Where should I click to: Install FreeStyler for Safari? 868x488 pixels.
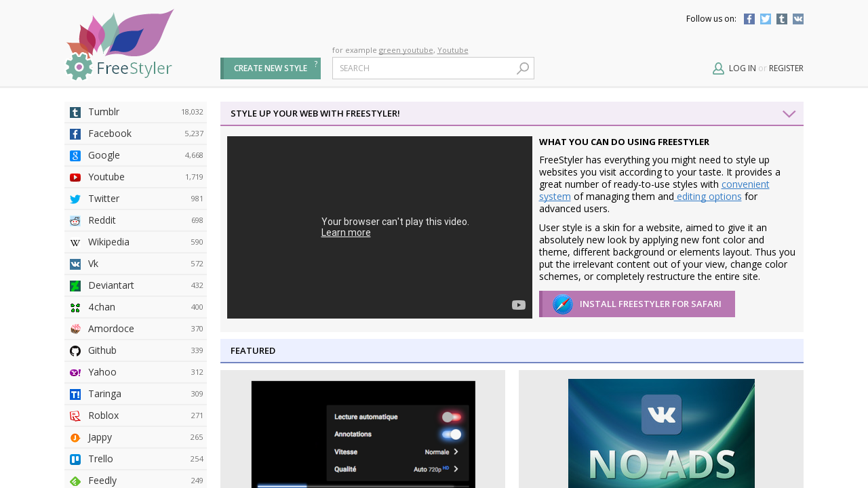pos(637,304)
